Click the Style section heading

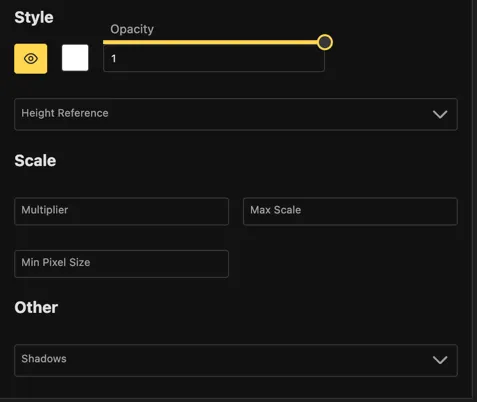[34, 17]
